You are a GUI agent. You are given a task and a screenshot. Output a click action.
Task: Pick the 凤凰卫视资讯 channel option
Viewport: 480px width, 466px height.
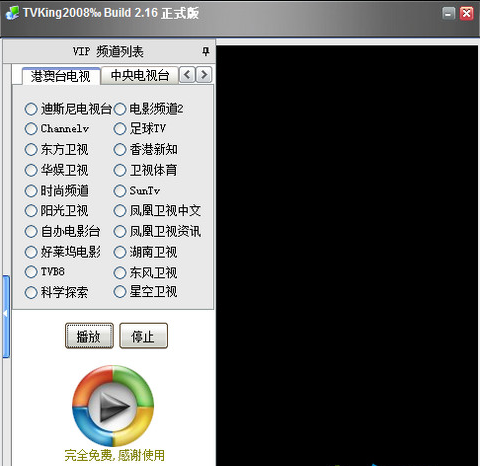(x=120, y=231)
